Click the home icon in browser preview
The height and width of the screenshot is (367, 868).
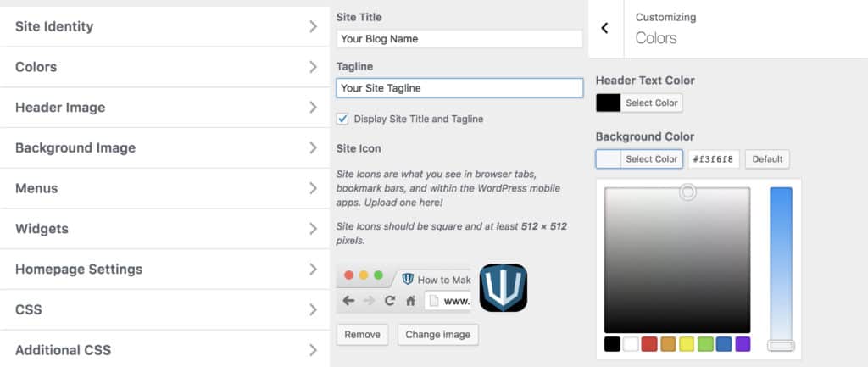410,301
